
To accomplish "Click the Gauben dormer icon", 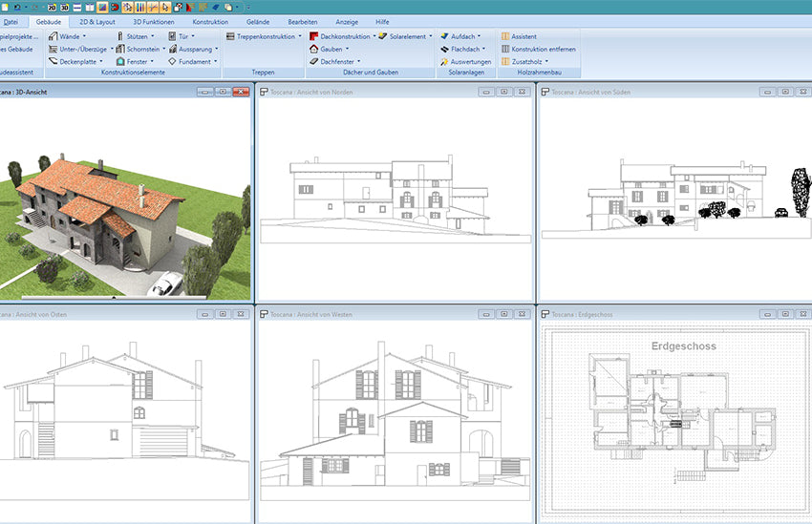I will [x=314, y=49].
